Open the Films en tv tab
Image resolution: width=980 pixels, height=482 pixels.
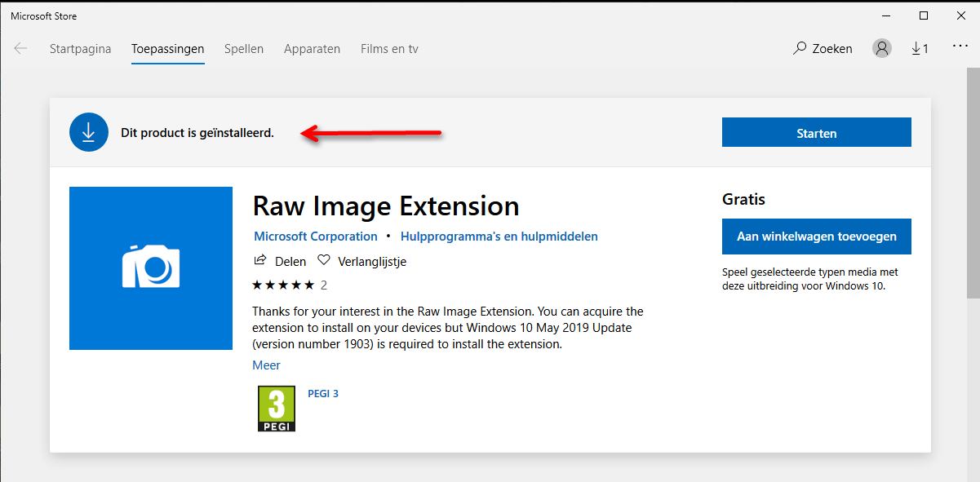(389, 49)
